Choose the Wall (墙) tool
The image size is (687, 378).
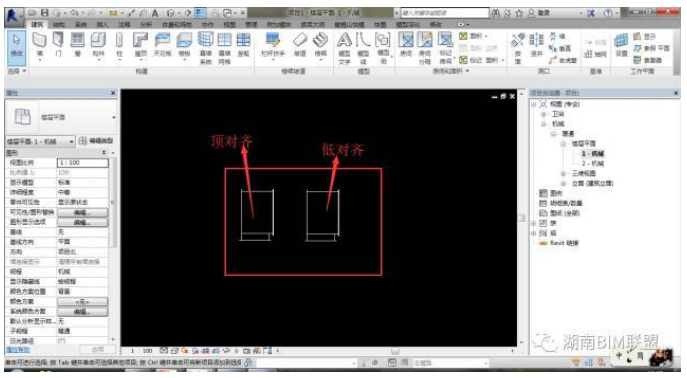point(39,45)
